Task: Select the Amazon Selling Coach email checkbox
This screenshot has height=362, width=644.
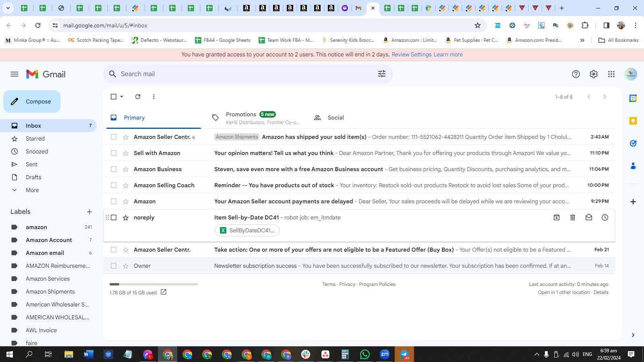Action: click(114, 185)
